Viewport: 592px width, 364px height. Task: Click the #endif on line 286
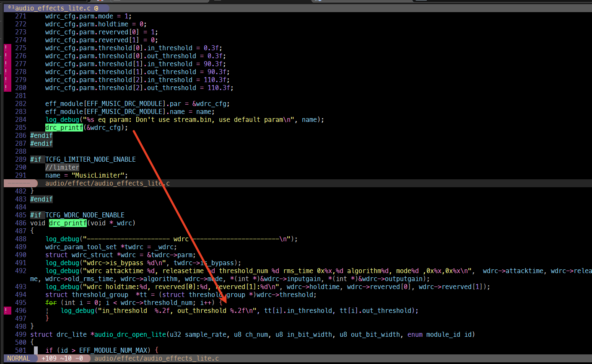(42, 136)
